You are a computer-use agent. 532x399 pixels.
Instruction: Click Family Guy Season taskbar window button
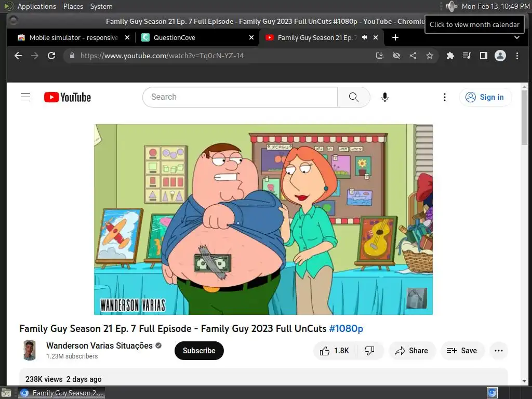(x=61, y=393)
